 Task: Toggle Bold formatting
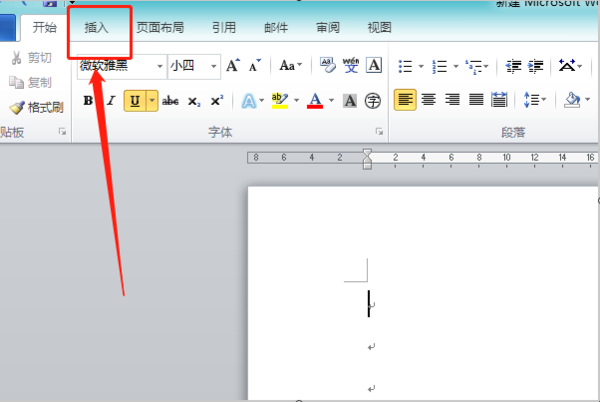88,101
